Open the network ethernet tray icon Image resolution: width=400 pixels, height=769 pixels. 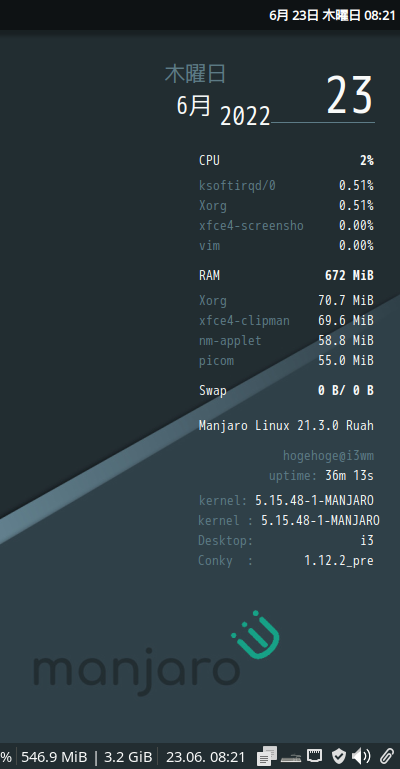click(x=315, y=755)
